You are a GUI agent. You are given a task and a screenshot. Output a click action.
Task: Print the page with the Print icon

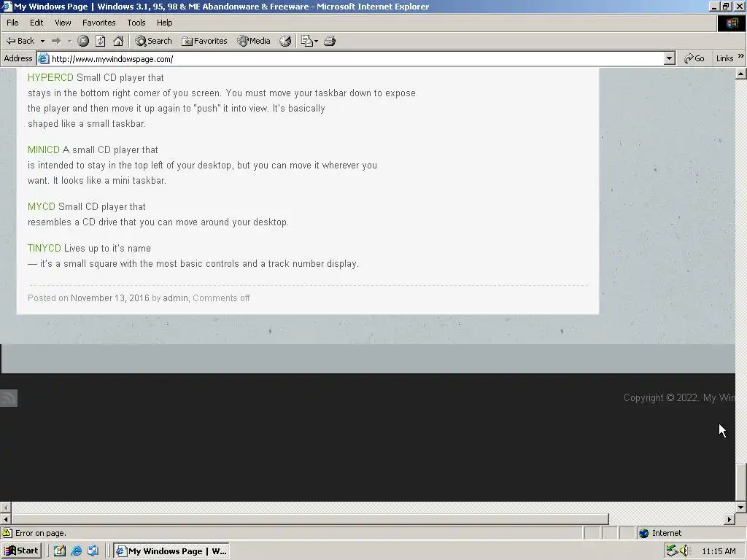click(x=330, y=41)
